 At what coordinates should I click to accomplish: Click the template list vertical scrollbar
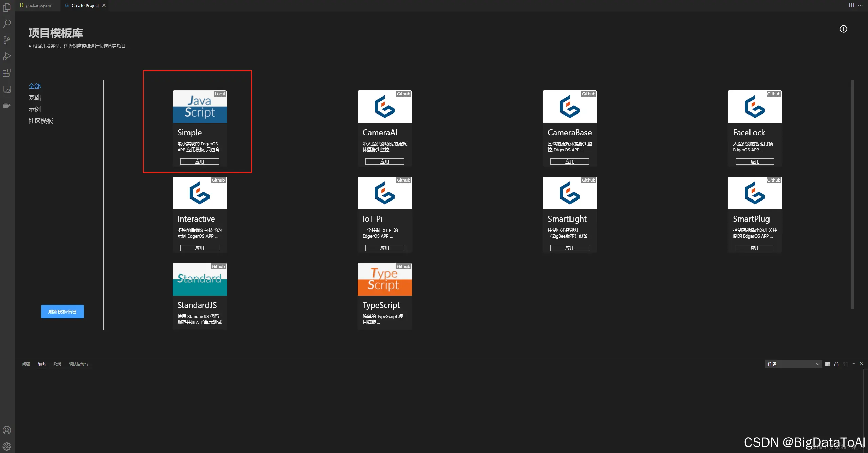(x=852, y=194)
